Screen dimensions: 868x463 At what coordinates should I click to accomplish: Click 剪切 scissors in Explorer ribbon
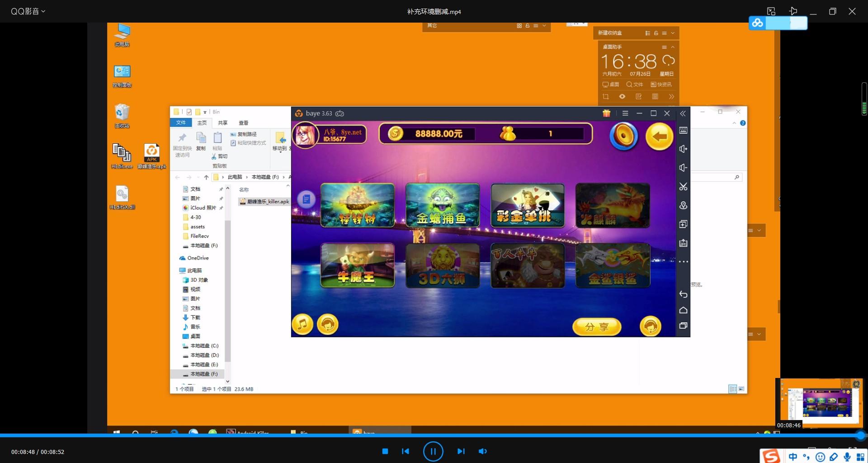click(x=220, y=156)
